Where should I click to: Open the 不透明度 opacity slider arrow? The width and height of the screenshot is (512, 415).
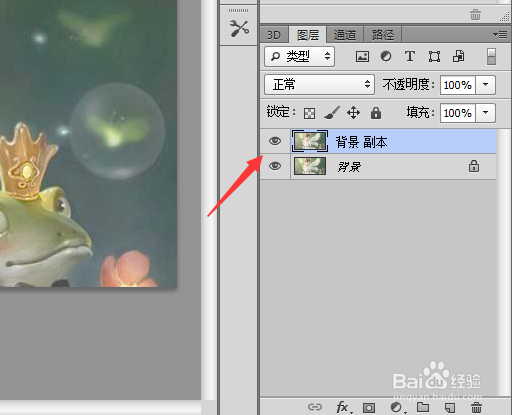pyautogui.click(x=486, y=85)
